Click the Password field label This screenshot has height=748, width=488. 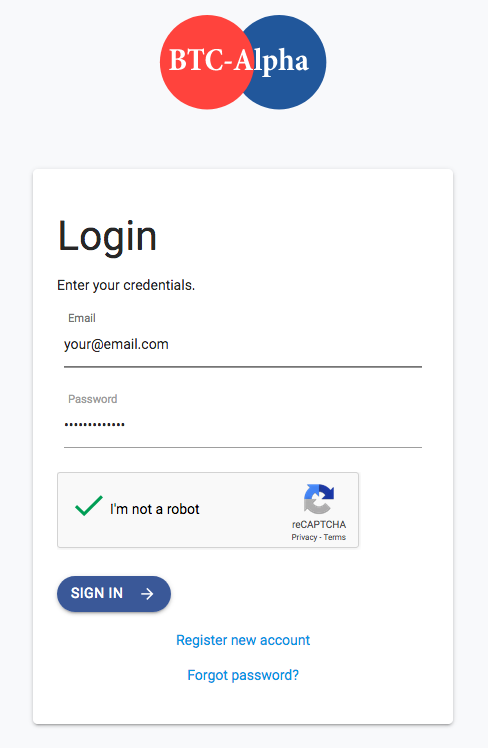[93, 399]
